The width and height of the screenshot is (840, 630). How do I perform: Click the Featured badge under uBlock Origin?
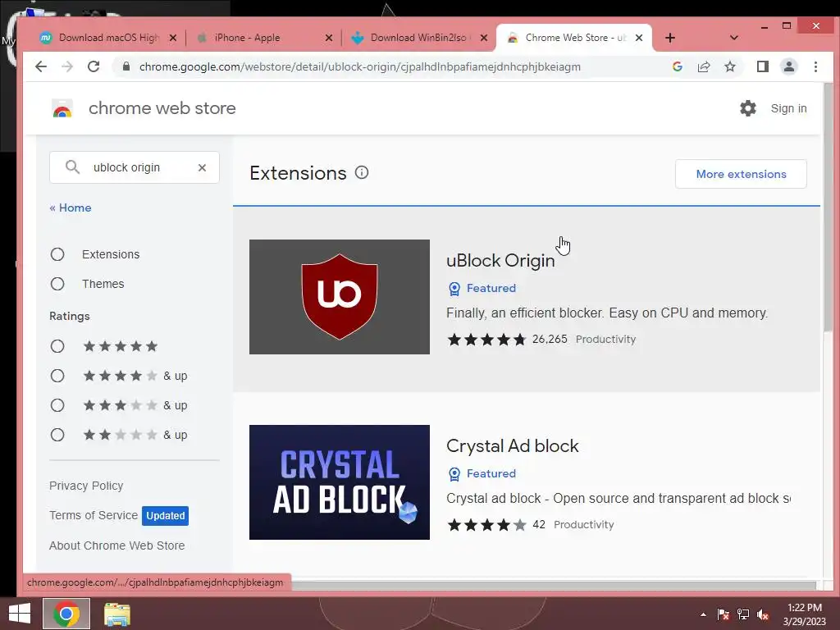click(482, 288)
